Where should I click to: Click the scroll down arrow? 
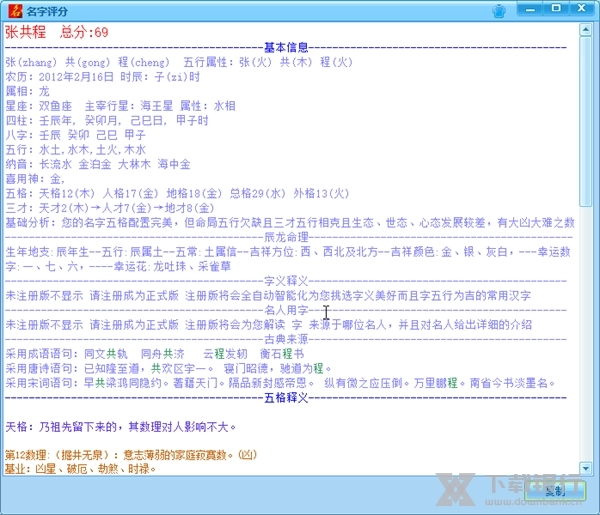(x=585, y=468)
